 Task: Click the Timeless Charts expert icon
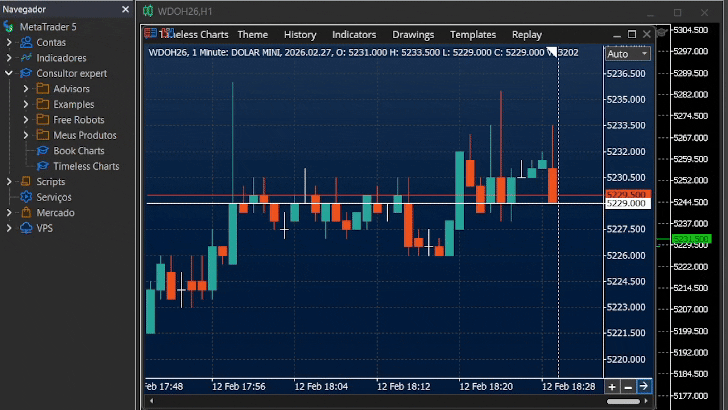click(43, 166)
